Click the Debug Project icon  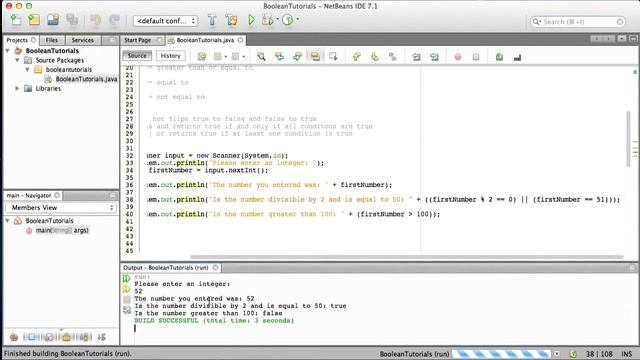(268, 20)
